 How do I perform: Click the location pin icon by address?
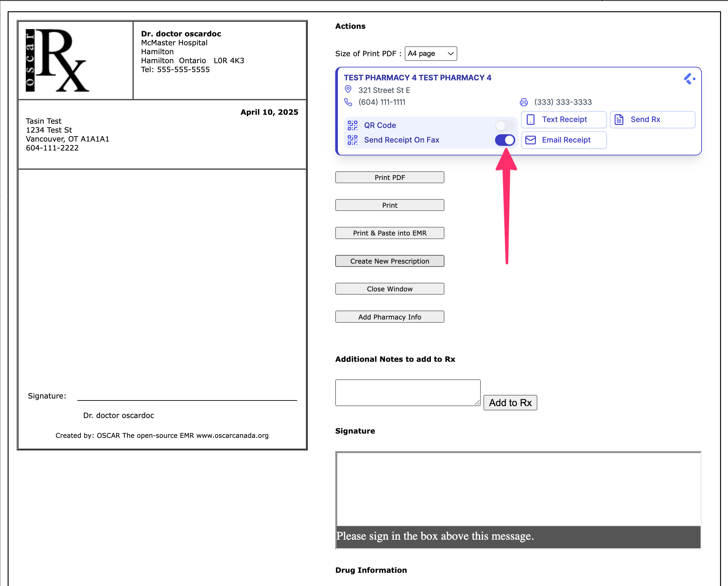(x=348, y=89)
